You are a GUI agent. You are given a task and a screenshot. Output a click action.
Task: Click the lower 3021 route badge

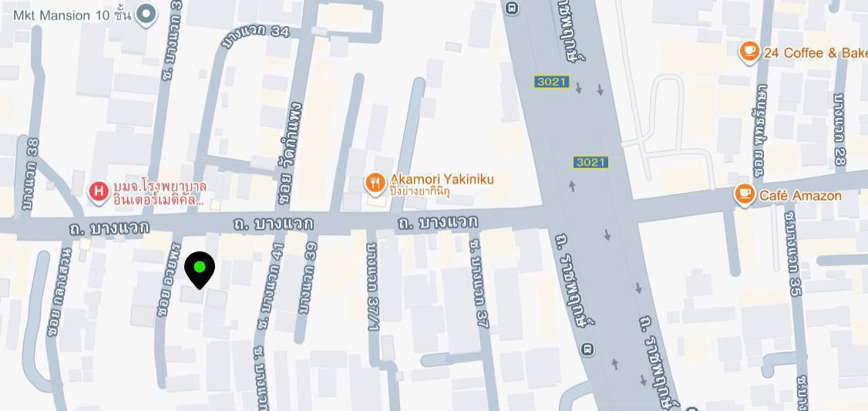point(590,162)
